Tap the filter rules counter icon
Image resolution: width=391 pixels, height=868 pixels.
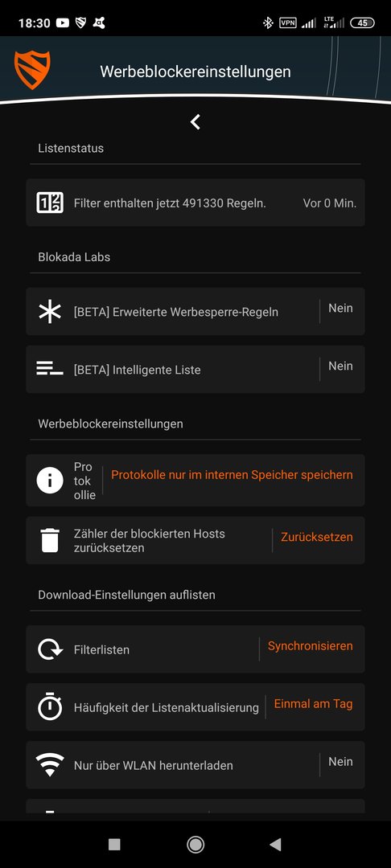50,203
